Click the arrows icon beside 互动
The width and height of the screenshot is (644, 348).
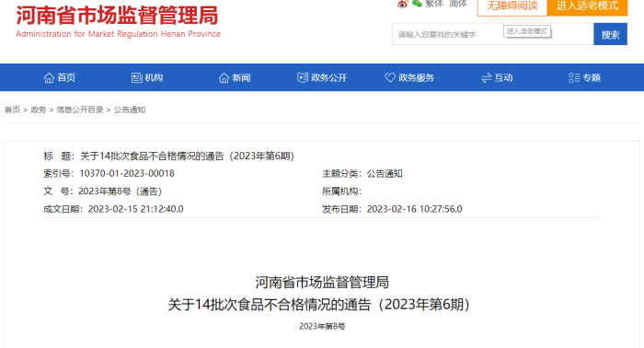487,77
